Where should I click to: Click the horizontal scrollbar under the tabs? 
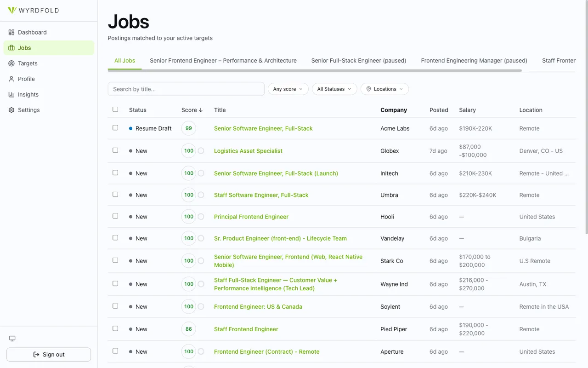tap(315, 70)
